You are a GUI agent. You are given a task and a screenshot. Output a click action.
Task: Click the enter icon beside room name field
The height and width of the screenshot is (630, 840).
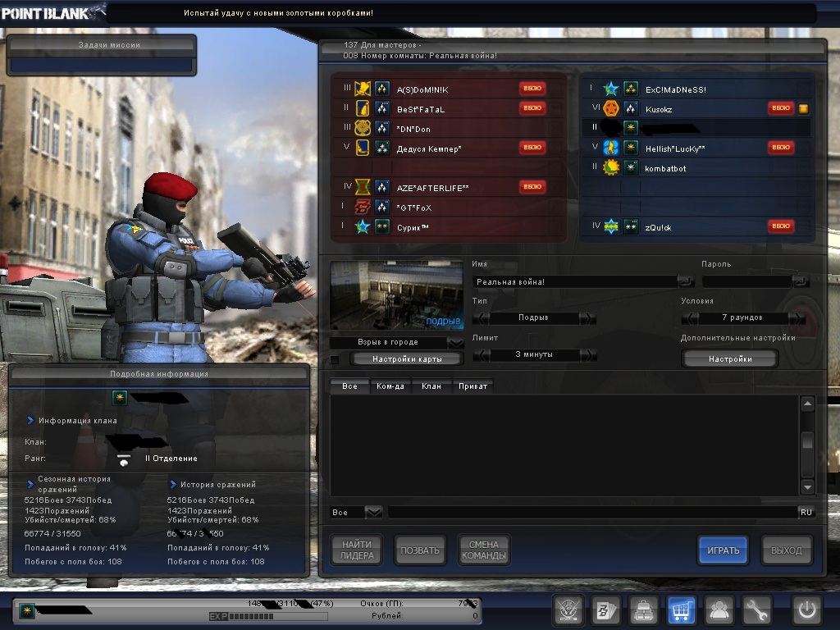click(x=686, y=281)
